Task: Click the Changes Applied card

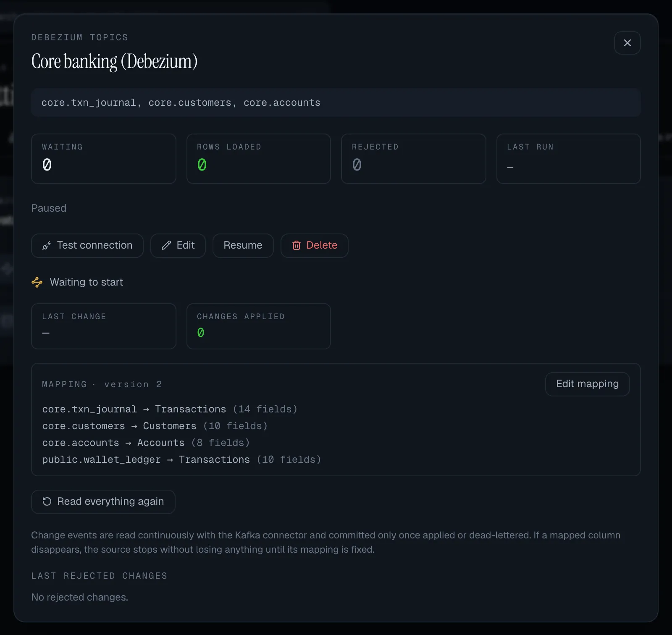Action: pyautogui.click(x=259, y=326)
